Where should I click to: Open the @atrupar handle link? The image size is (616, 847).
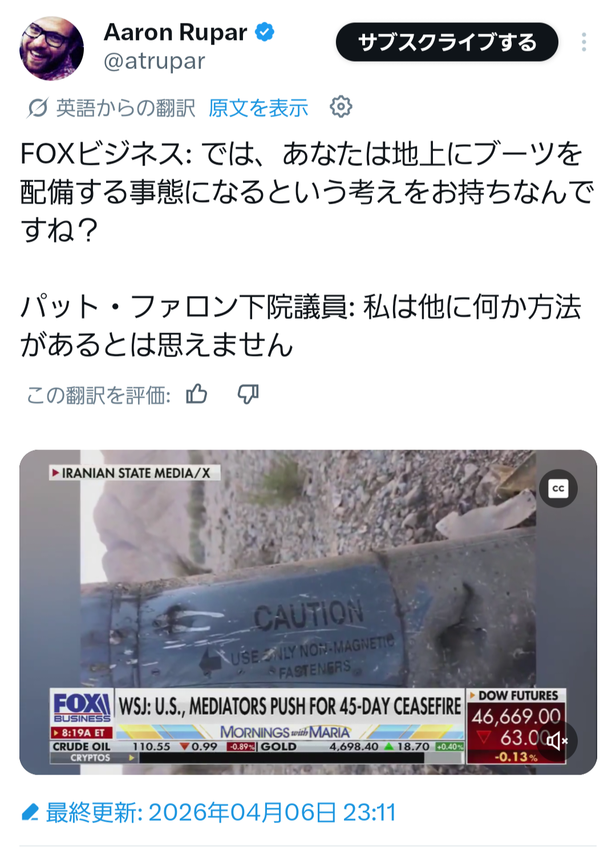(x=154, y=61)
